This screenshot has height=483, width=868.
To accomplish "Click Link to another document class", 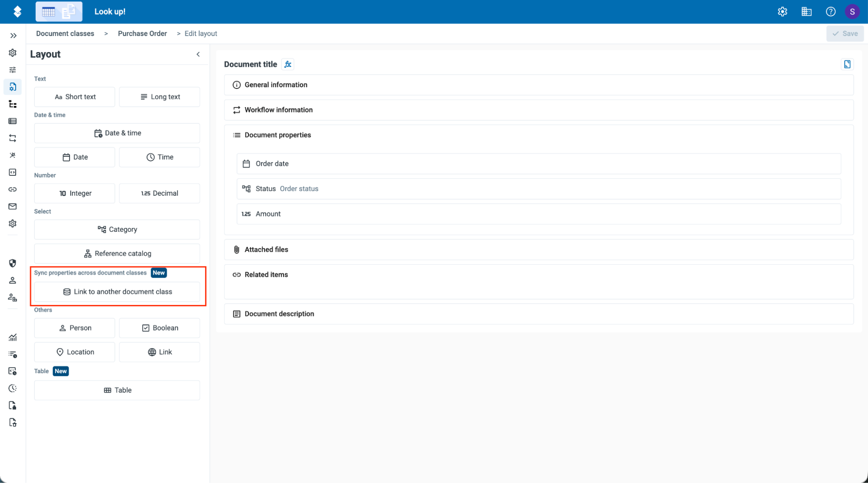I will [117, 292].
